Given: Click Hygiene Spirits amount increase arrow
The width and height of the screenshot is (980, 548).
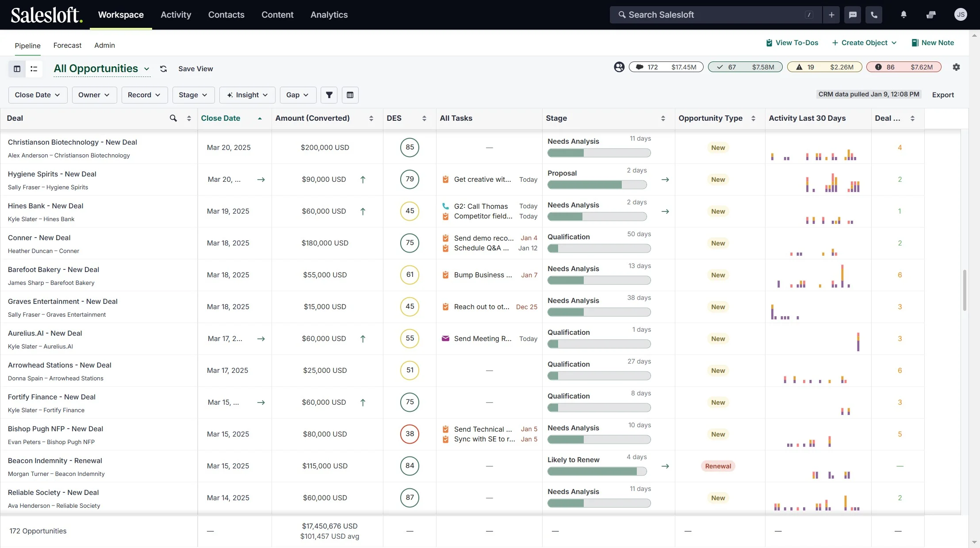Looking at the screenshot, I should (363, 180).
